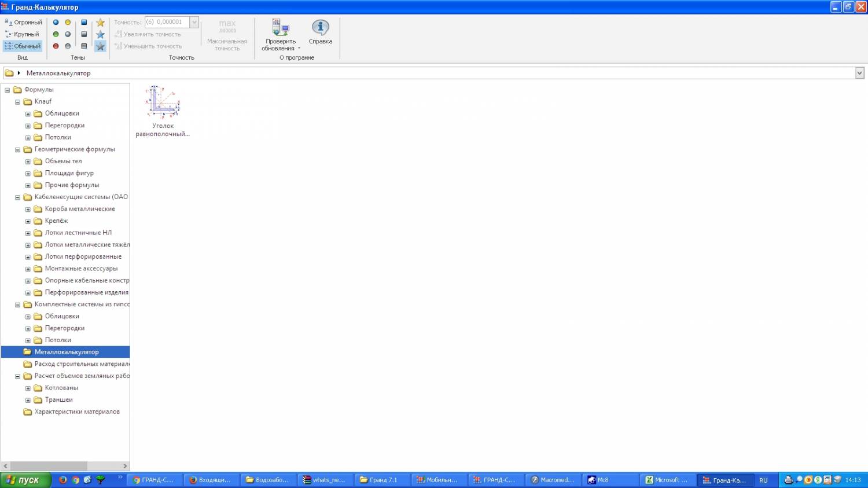Viewport: 868px width, 488px height.
Task: Select Комплектные системы из гипса folder
Action: (82, 304)
